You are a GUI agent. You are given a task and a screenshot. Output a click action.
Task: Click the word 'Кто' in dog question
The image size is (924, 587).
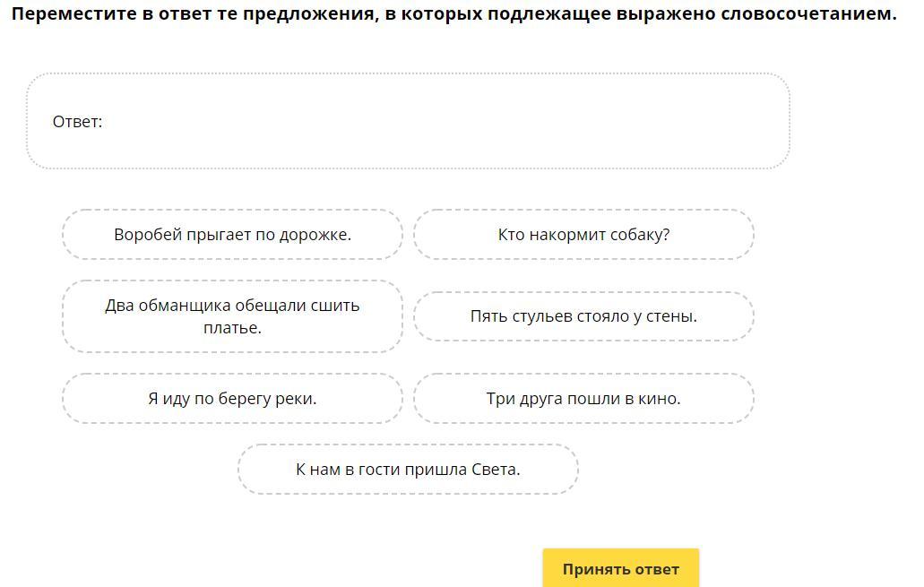[511, 235]
